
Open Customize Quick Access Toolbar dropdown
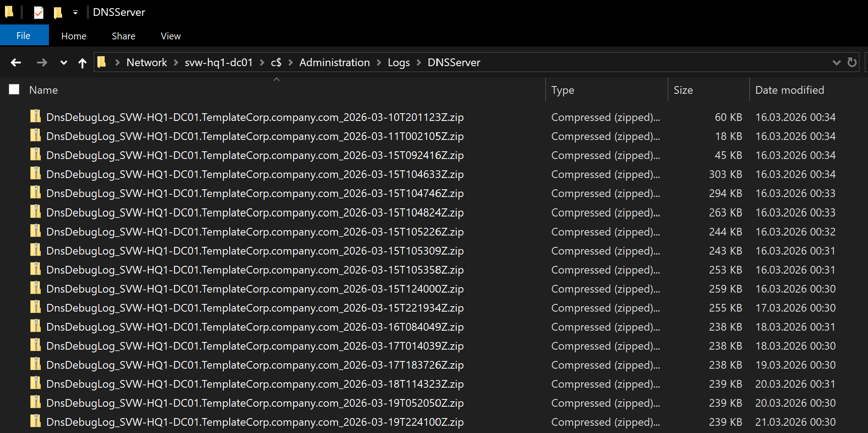tap(75, 13)
